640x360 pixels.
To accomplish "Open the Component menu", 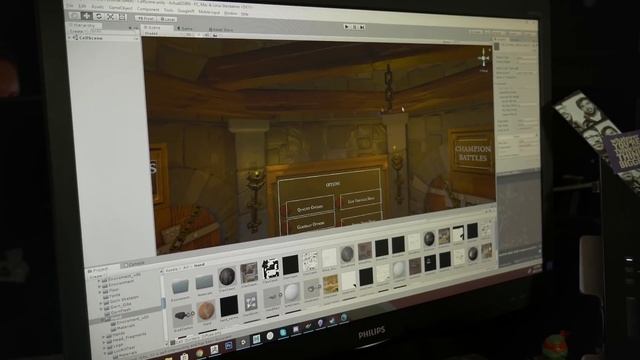I will point(148,9).
